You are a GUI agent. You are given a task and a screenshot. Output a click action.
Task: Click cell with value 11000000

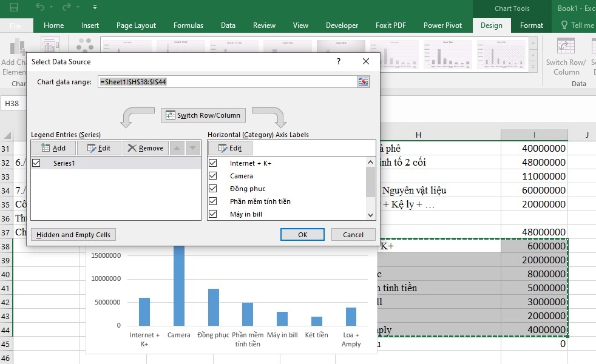534,177
